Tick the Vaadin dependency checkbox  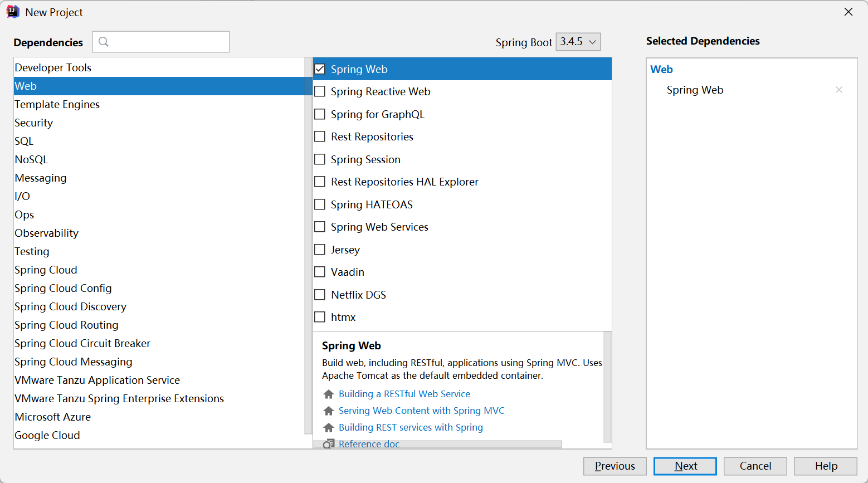[320, 272]
